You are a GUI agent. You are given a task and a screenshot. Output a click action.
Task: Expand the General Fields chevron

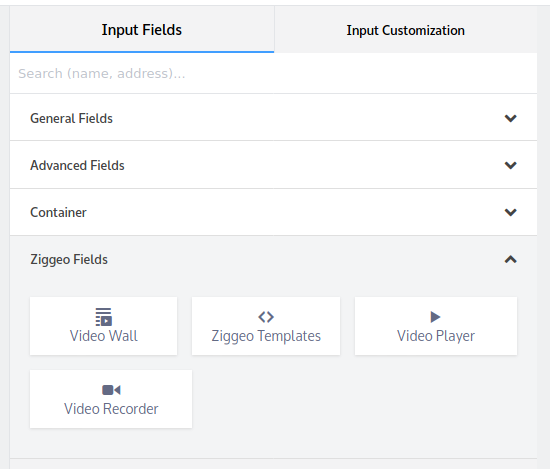tap(510, 118)
